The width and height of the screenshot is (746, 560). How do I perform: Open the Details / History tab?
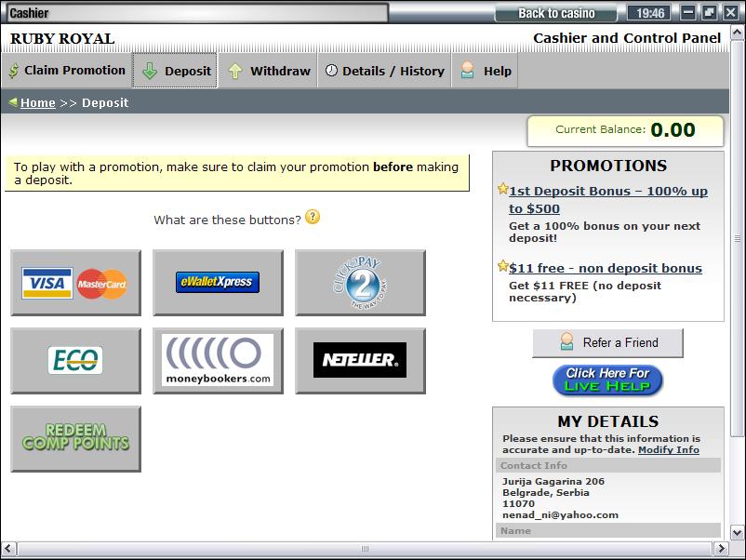tap(384, 71)
